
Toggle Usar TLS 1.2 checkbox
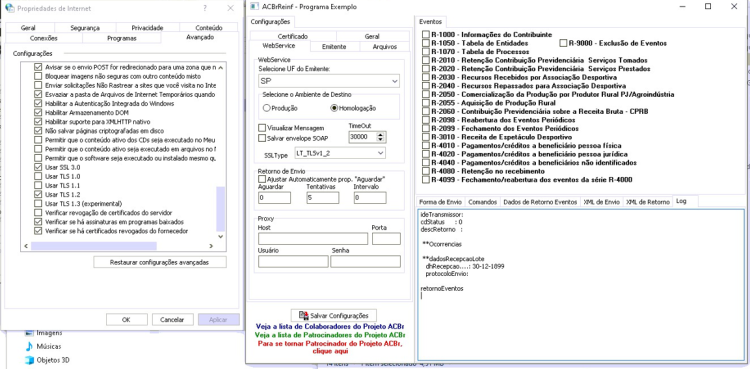click(x=38, y=195)
